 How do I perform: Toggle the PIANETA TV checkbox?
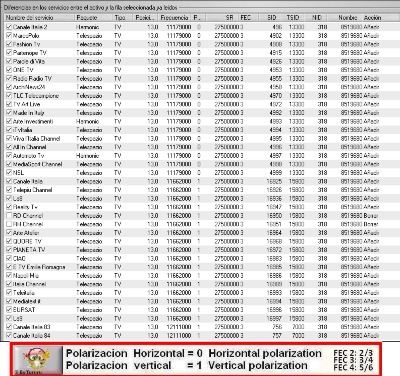click(9, 250)
